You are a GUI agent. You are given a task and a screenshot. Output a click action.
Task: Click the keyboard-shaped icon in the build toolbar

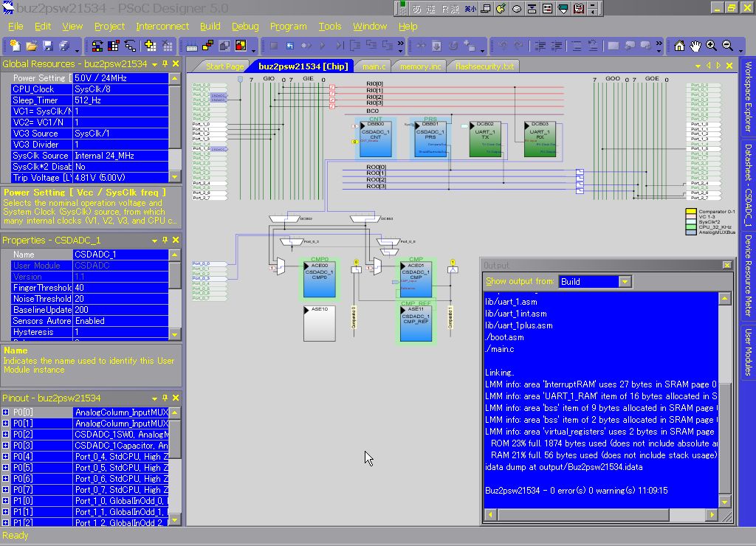pos(191,46)
